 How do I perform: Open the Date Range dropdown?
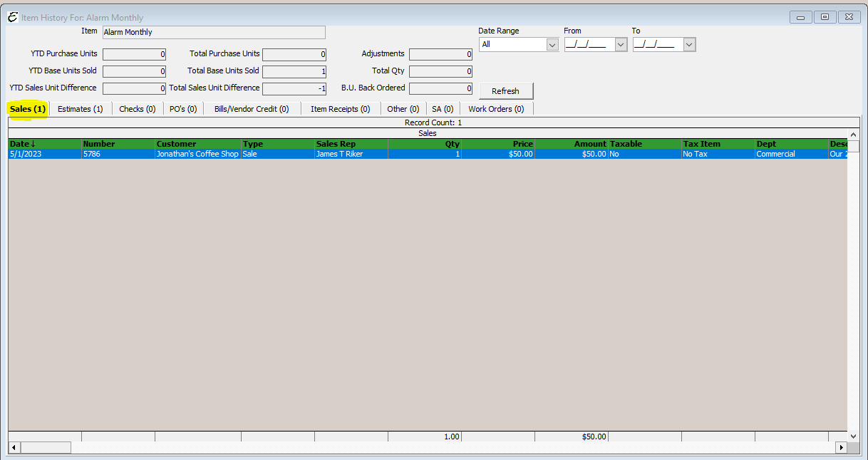(552, 45)
